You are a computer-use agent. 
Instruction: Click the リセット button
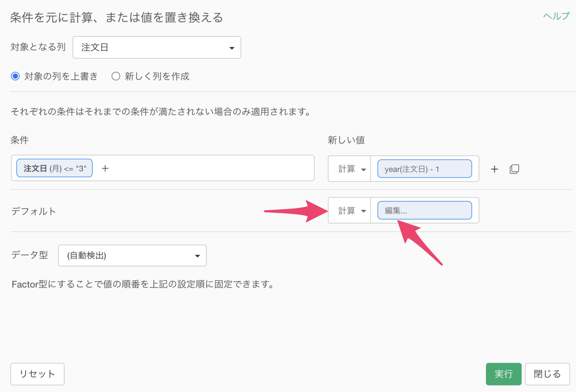37,374
